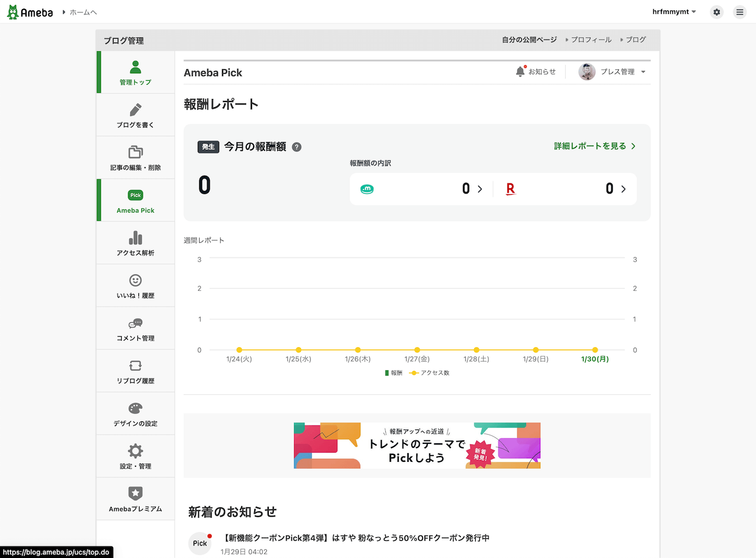This screenshot has width=756, height=558.
Task: Open the settings gear in top bar
Action: 717,12
